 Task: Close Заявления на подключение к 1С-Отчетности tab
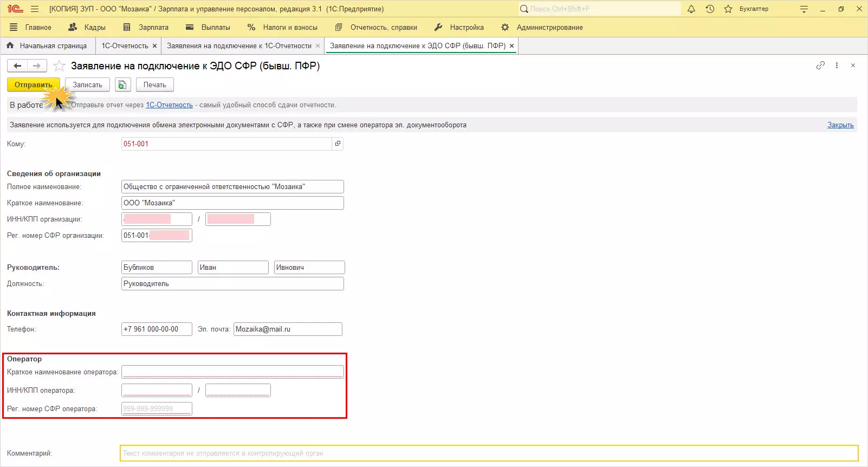tap(318, 46)
